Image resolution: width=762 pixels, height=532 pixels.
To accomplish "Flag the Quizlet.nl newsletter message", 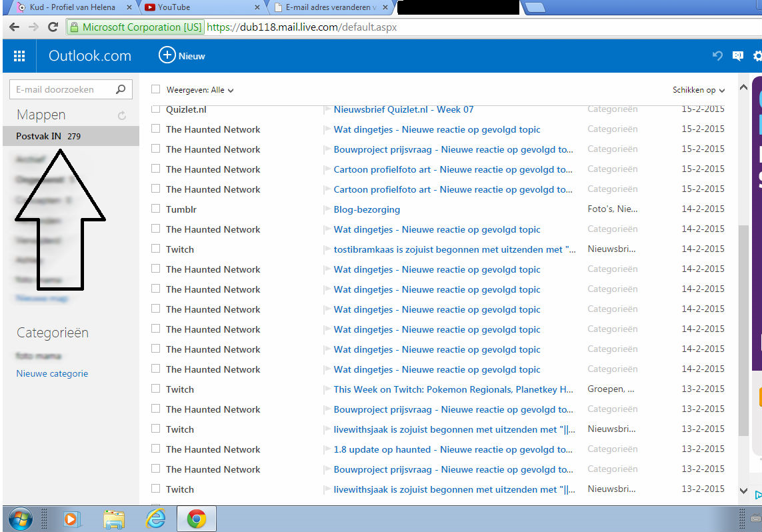I will (327, 109).
